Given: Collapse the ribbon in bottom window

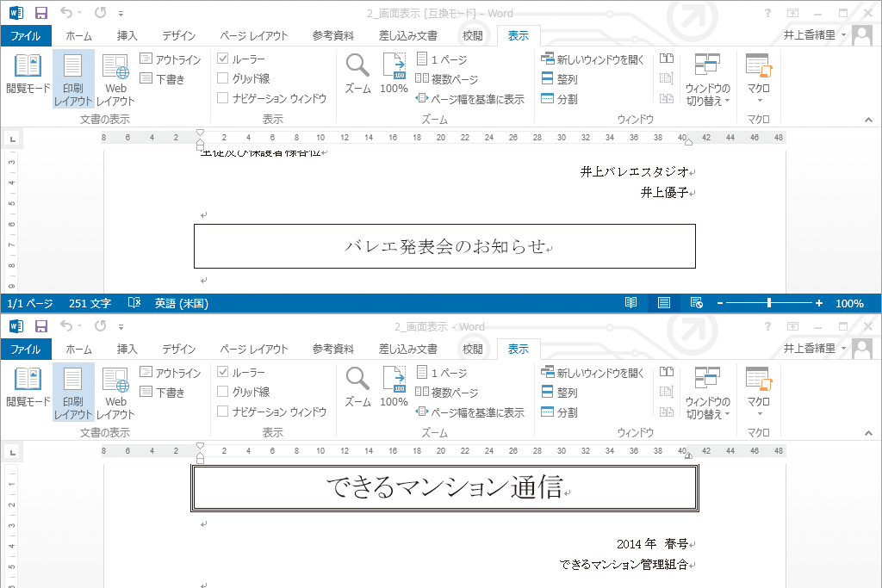Looking at the screenshot, I should [868, 433].
